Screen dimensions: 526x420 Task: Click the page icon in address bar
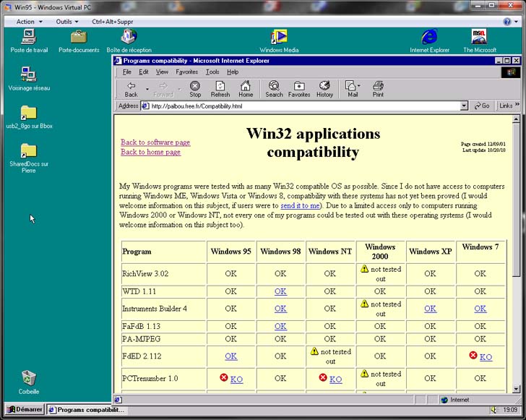(x=145, y=106)
